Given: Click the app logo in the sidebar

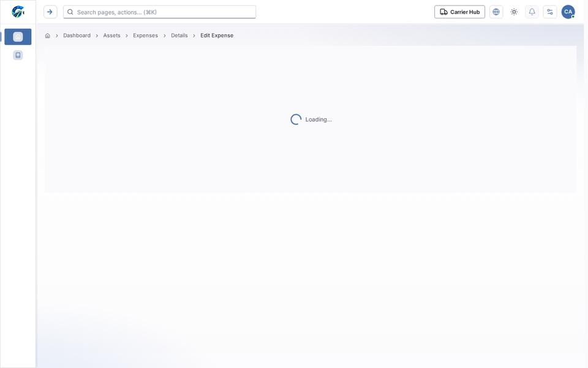Looking at the screenshot, I should [x=18, y=12].
